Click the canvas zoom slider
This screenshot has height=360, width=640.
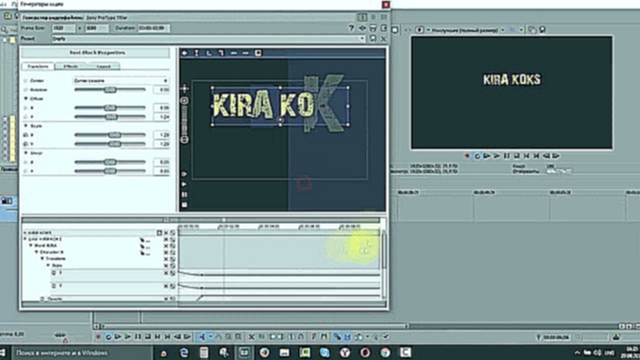[184, 120]
